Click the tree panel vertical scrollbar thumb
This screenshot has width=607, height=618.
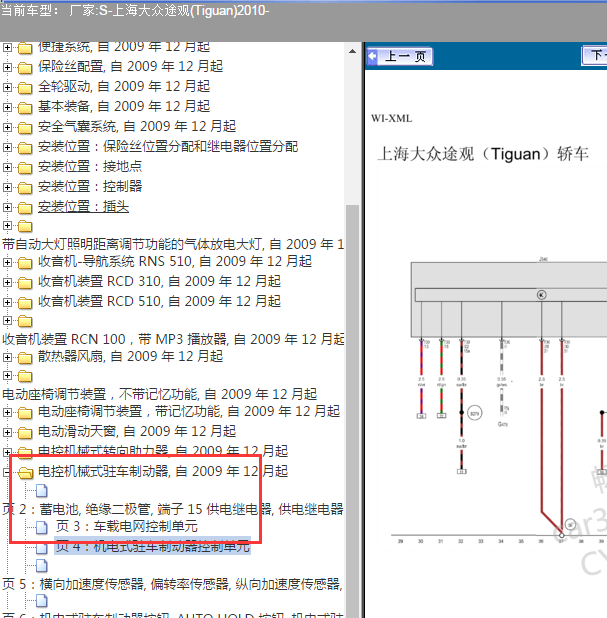(x=352, y=410)
